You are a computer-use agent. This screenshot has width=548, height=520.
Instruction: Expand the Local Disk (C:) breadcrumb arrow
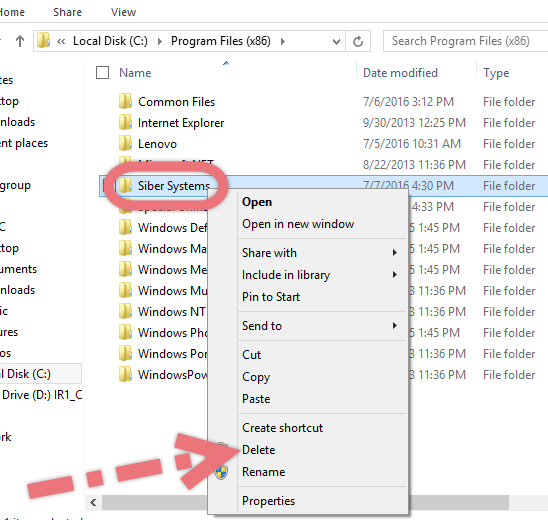tap(160, 42)
